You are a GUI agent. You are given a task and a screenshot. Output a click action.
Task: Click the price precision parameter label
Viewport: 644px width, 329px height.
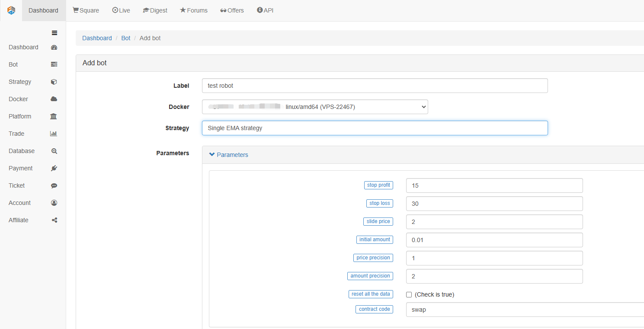pyautogui.click(x=373, y=258)
